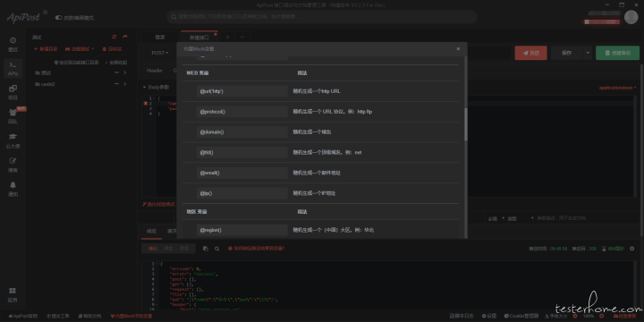Click the @tld() variable field
This screenshot has height=322, width=644.
tap(242, 152)
